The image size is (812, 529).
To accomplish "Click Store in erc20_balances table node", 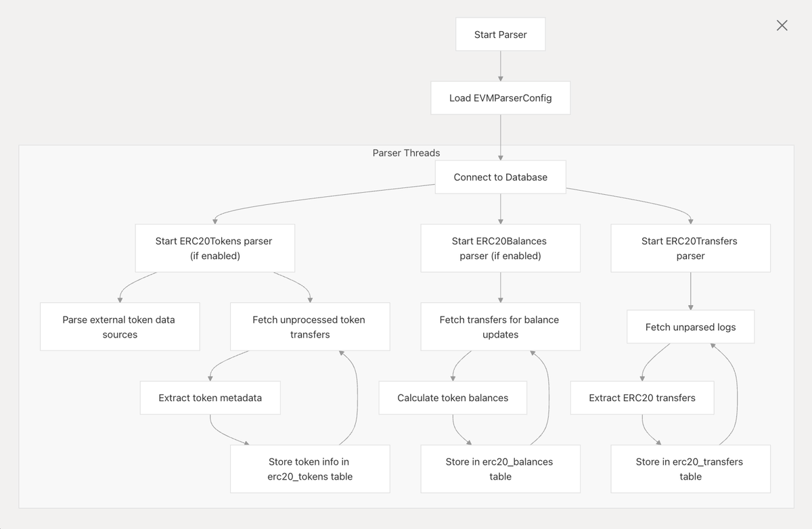I will click(500, 469).
